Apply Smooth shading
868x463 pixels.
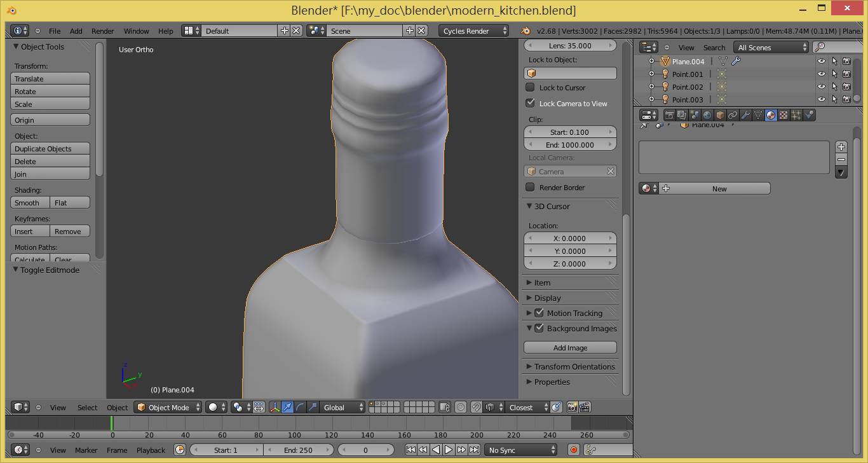(x=30, y=202)
